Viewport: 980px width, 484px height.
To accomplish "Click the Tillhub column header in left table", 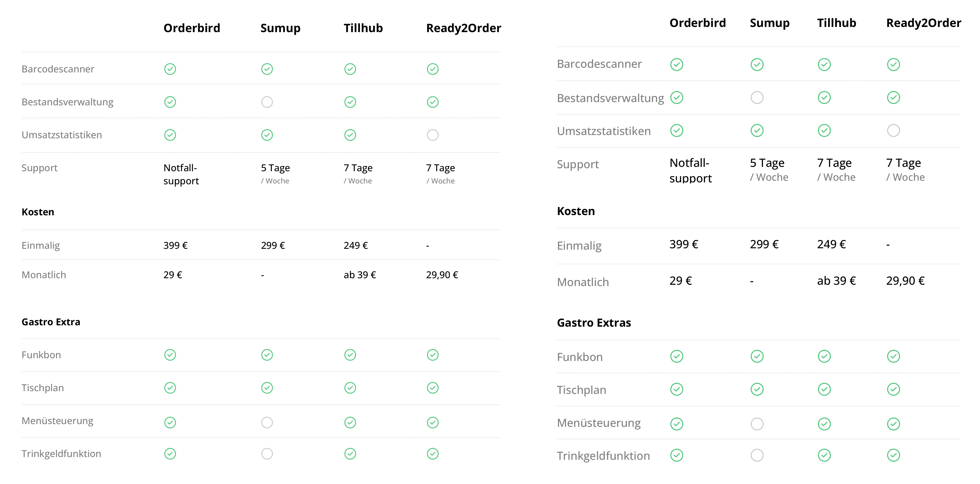I will [x=363, y=28].
